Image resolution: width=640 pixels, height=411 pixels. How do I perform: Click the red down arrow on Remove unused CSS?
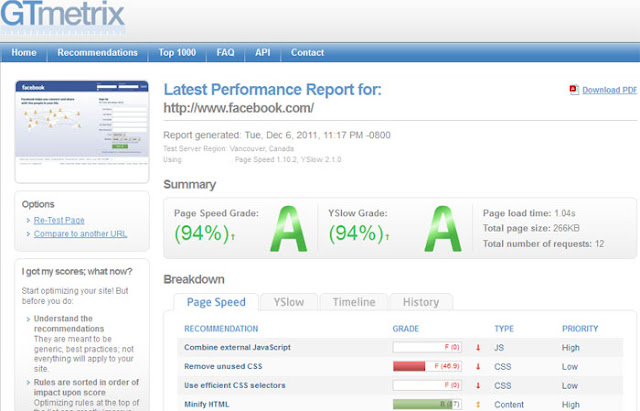tap(478, 367)
